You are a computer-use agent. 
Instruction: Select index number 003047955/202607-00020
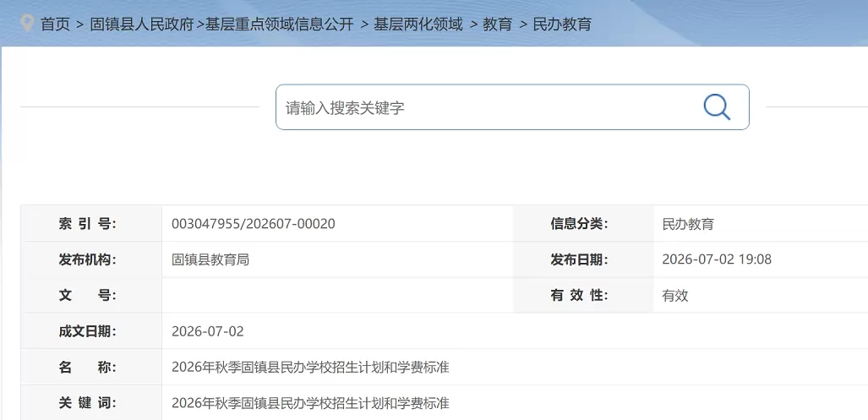pyautogui.click(x=254, y=224)
